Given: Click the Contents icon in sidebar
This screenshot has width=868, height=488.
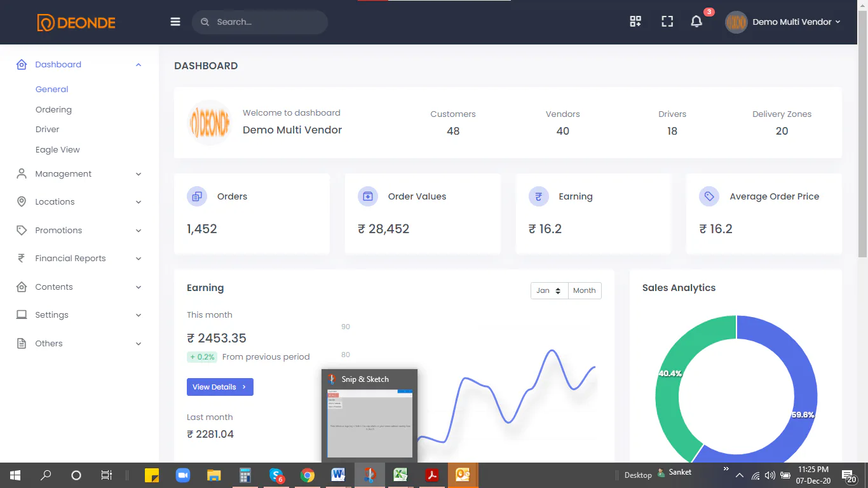Looking at the screenshot, I should 22,287.
